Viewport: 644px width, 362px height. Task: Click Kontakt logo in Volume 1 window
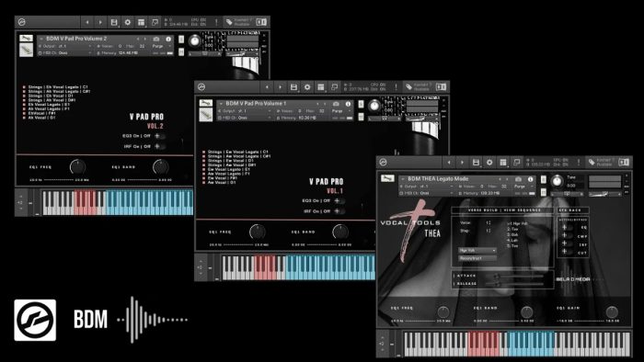[x=201, y=87]
